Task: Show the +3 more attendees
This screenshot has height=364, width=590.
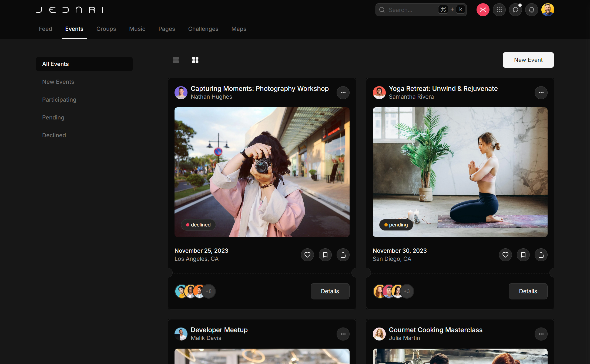Action: pyautogui.click(x=407, y=291)
